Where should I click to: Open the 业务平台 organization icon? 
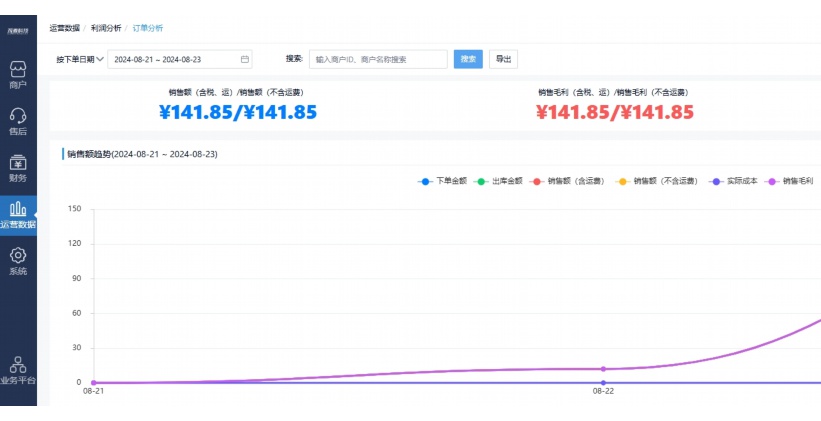click(18, 365)
